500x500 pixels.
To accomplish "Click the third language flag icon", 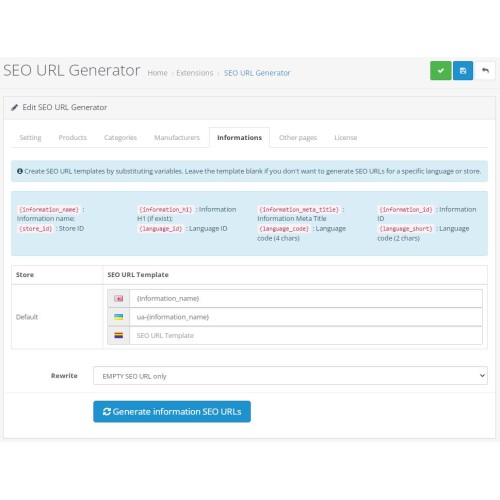I will (119, 335).
